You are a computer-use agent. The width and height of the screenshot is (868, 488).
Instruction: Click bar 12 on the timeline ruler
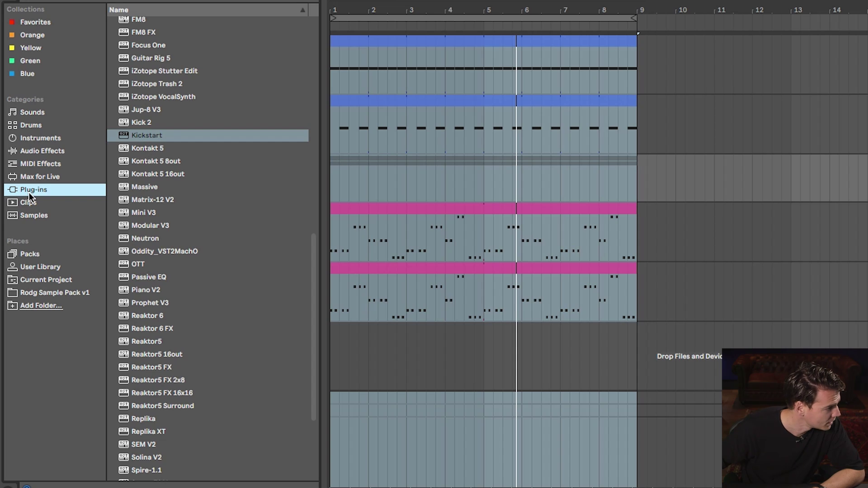(x=759, y=10)
